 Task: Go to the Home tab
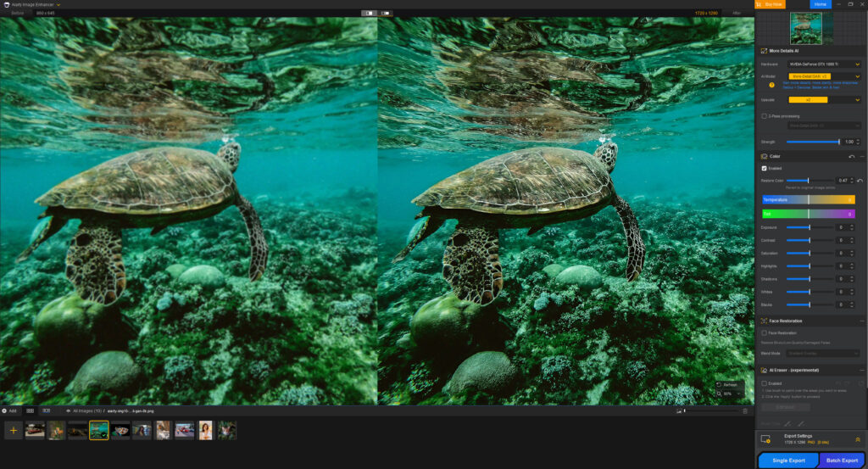(821, 4)
